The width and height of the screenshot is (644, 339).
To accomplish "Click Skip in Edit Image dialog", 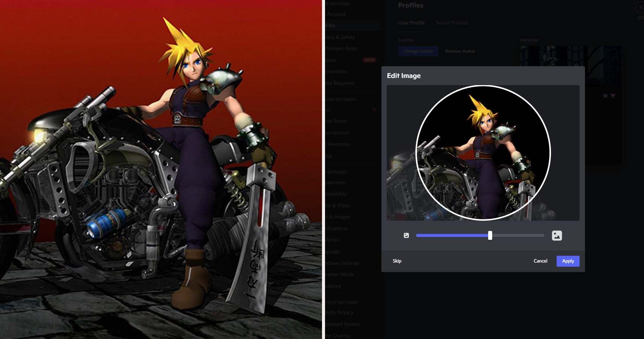I will (397, 261).
